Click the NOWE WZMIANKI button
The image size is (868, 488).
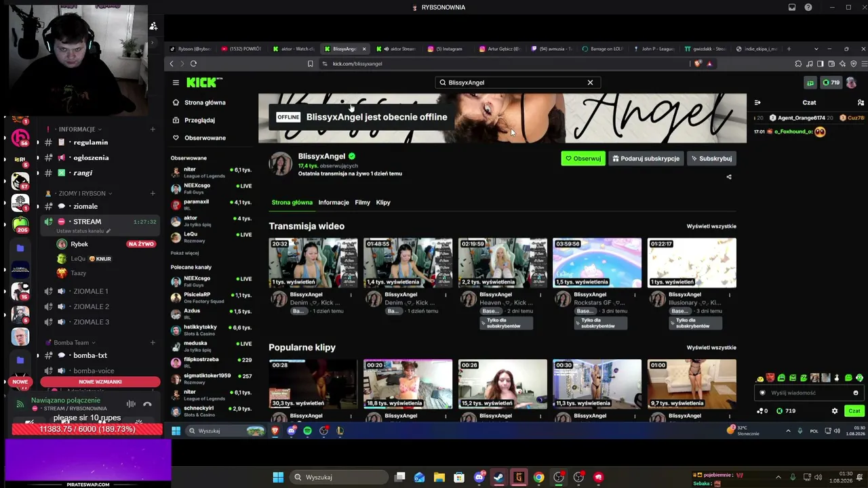100,382
